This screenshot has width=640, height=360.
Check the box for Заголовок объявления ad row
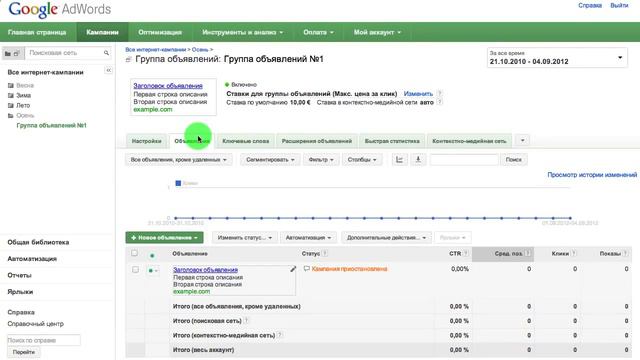click(135, 269)
